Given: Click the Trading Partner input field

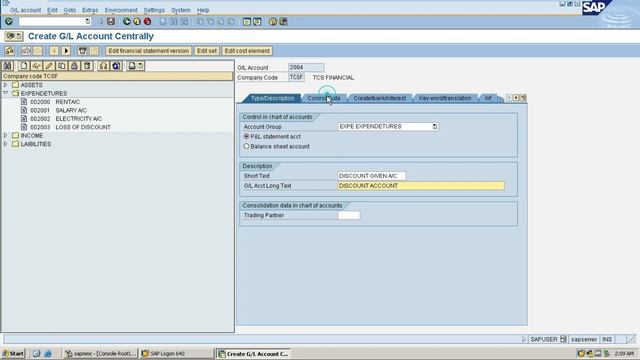Looking at the screenshot, I should point(349,215).
